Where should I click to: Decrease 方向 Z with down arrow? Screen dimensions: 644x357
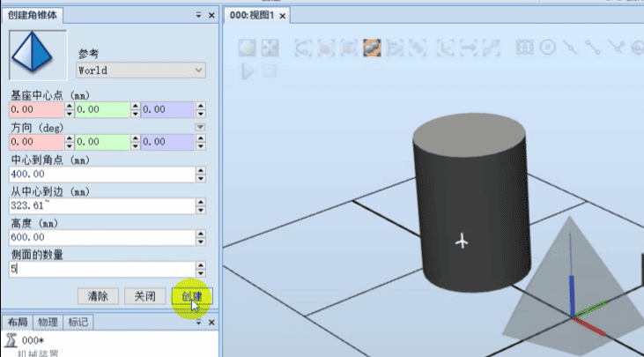click(x=201, y=146)
